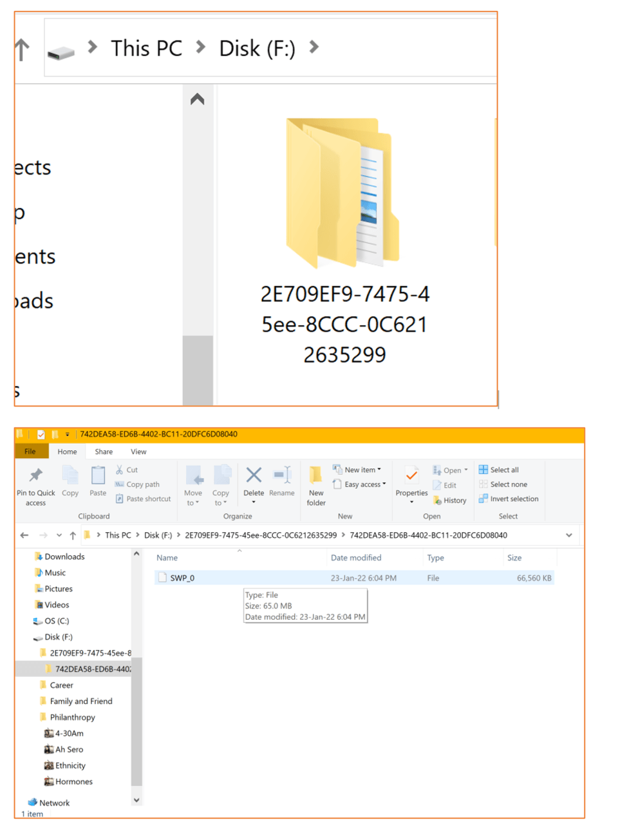Open the Move to dropdown
This screenshot has width=618, height=840.
coord(193,486)
